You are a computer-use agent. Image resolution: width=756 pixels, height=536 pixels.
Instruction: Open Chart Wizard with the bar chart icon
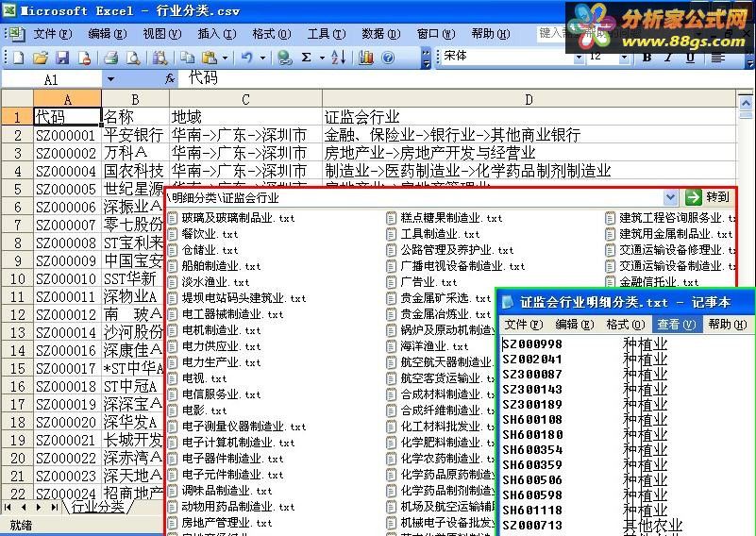click(366, 58)
